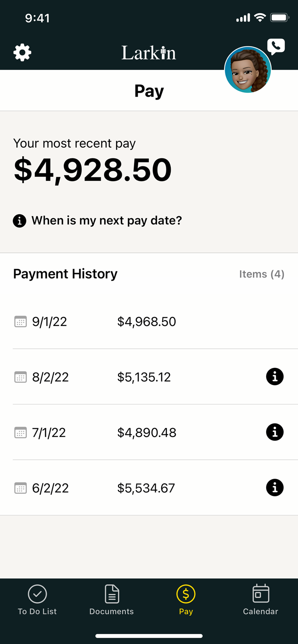Open settings via the gear icon
The image size is (298, 644).
pyautogui.click(x=22, y=53)
